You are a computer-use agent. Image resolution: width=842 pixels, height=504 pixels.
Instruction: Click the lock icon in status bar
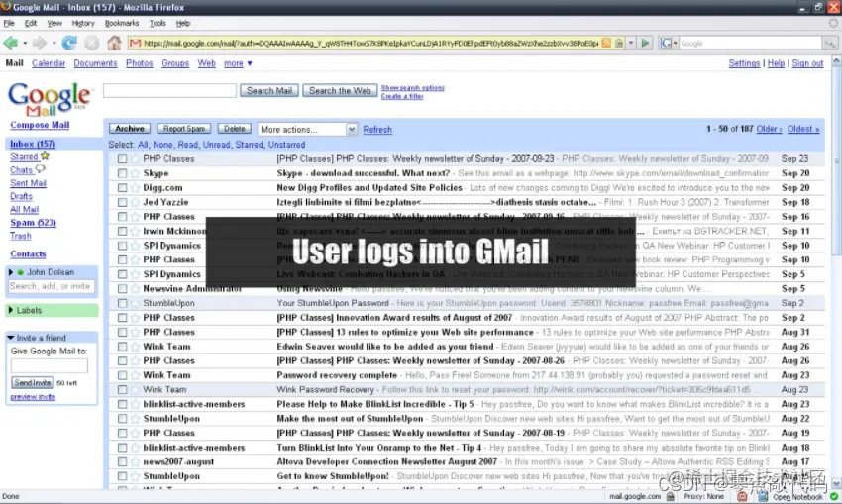tap(671, 496)
